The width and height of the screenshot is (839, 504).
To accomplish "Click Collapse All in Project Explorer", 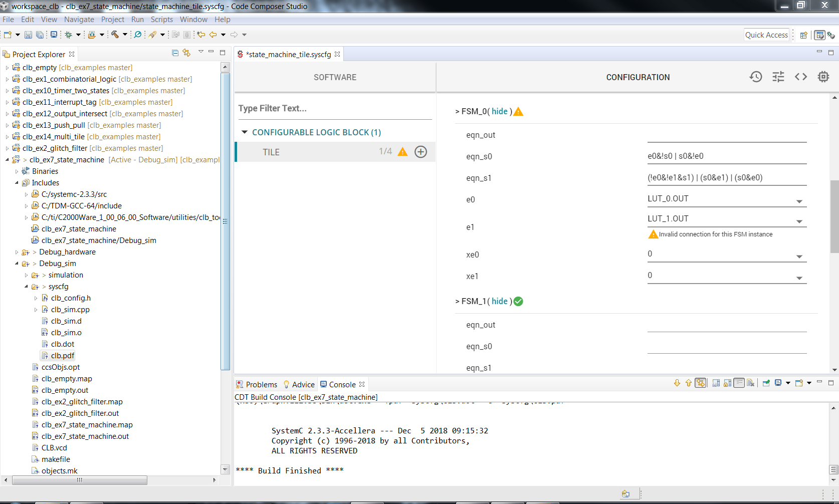I will point(175,53).
